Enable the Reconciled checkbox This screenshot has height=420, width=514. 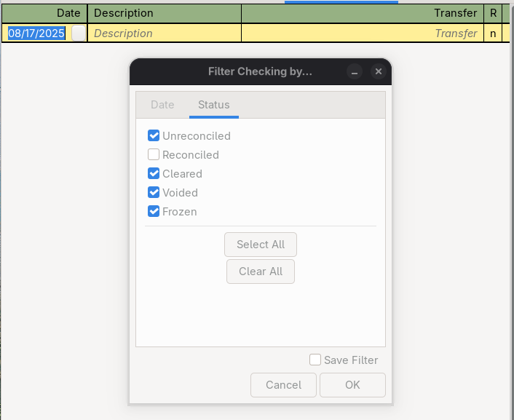(x=154, y=155)
